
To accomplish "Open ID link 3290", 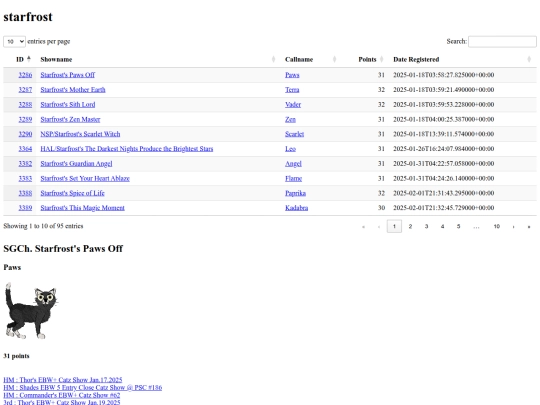I will tap(25, 134).
